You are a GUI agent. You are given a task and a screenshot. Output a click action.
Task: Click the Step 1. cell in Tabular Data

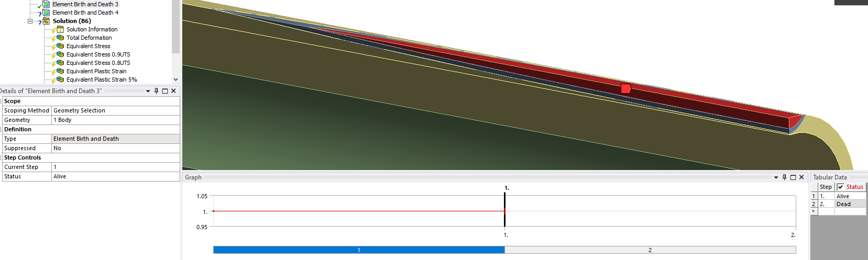[826, 196]
